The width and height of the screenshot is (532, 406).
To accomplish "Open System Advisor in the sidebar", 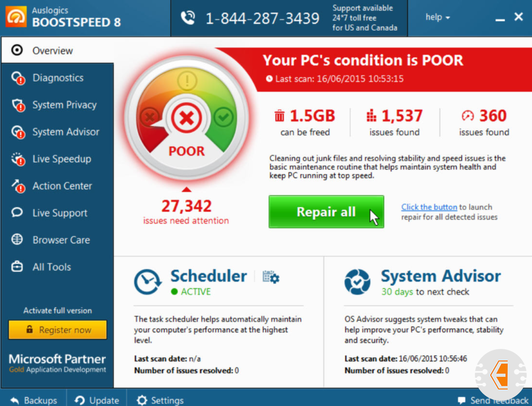I will [x=65, y=132].
